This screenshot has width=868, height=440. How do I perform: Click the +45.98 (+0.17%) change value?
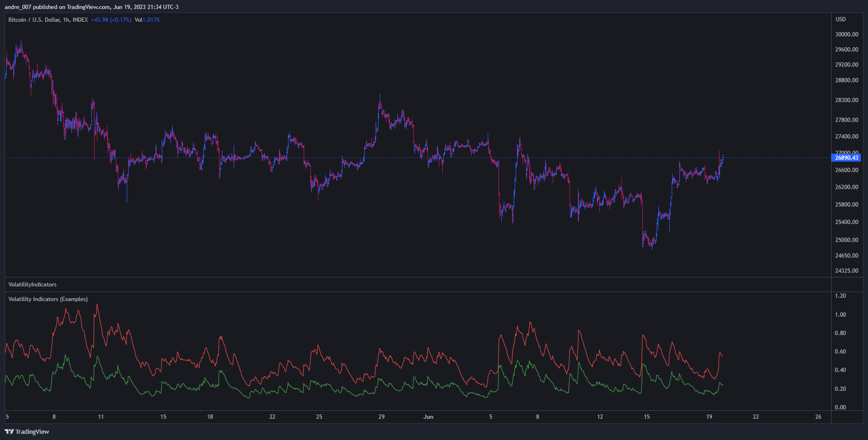click(111, 20)
